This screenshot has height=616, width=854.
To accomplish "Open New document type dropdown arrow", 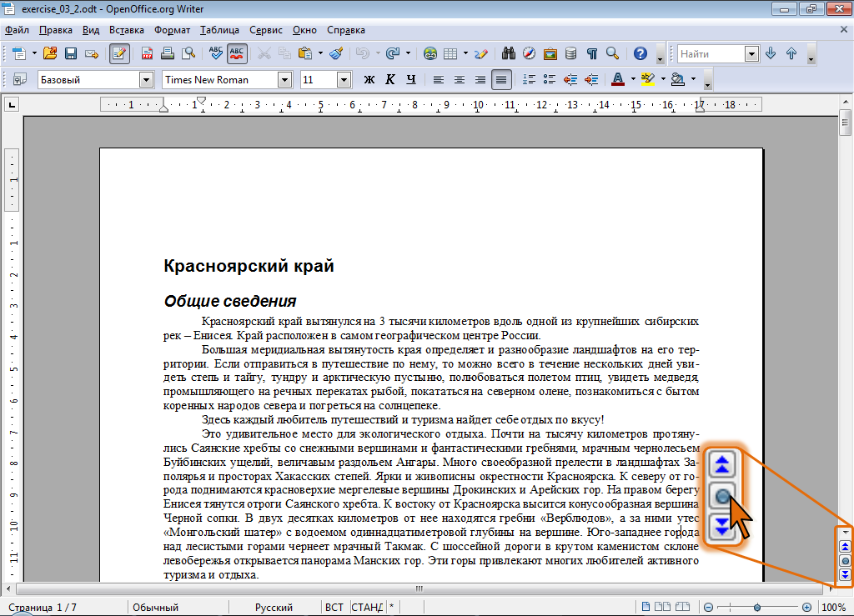I will (34, 53).
